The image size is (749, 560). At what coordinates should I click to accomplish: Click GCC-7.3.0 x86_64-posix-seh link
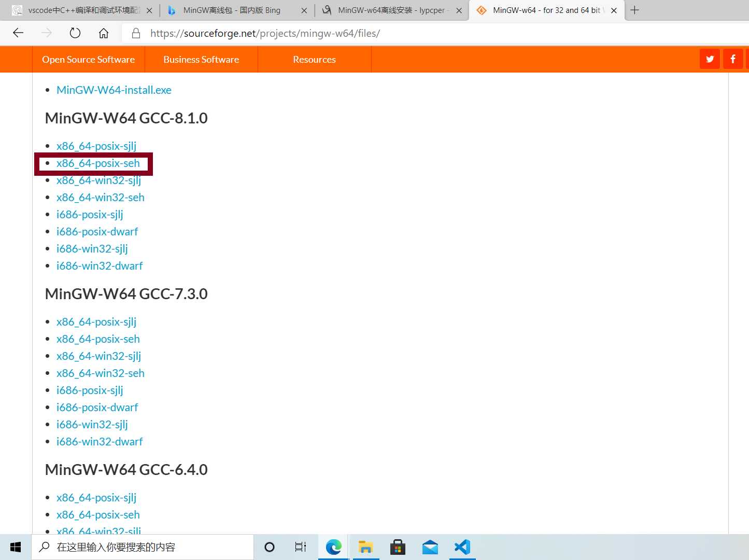[x=98, y=339]
